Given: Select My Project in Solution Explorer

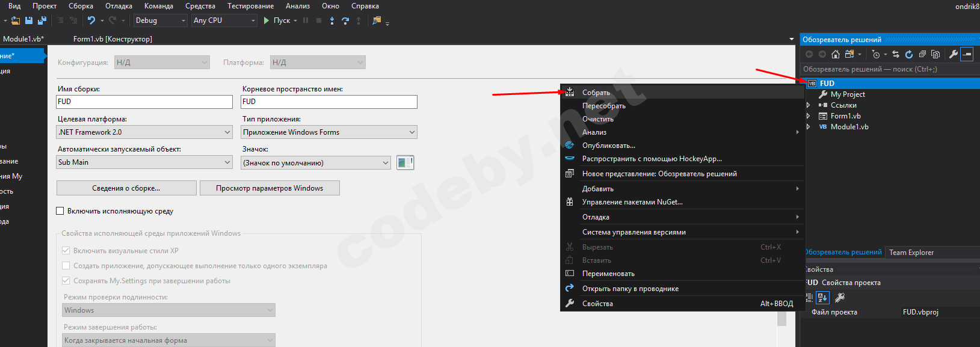Looking at the screenshot, I should click(x=848, y=94).
